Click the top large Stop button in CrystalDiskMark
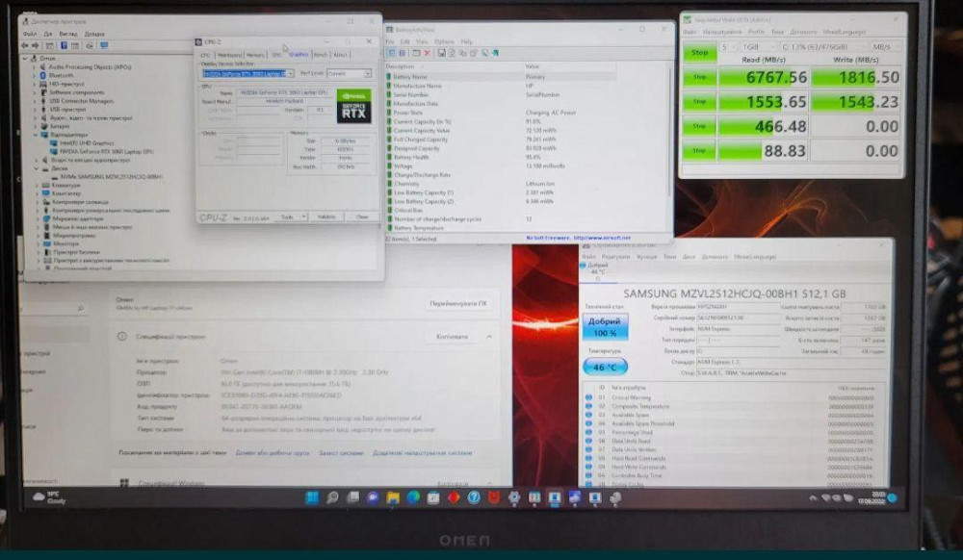 [x=700, y=52]
